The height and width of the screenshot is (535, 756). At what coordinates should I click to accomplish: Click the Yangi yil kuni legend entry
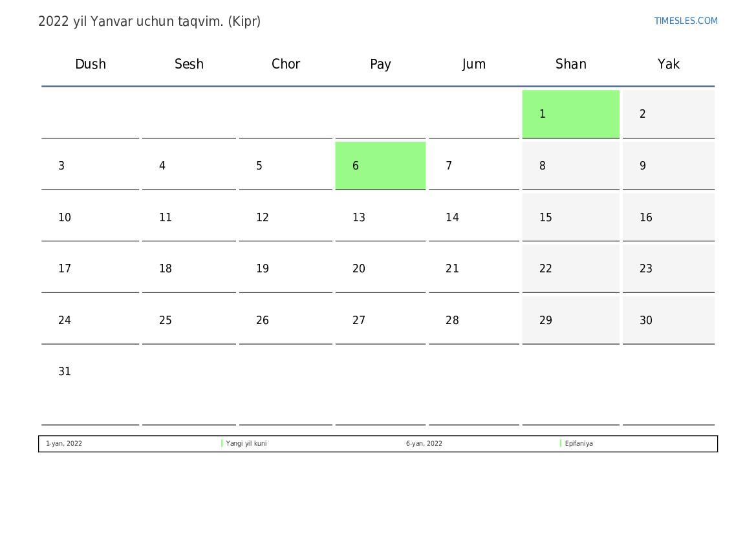[246, 444]
